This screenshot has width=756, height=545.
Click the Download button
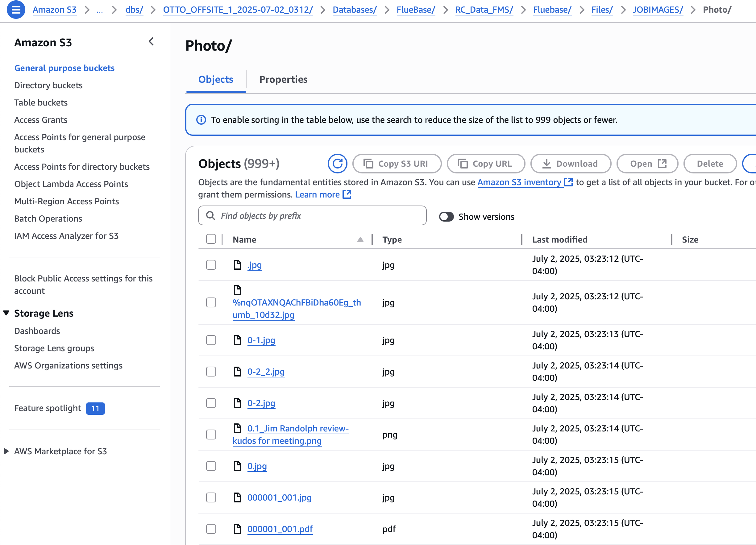[571, 164]
